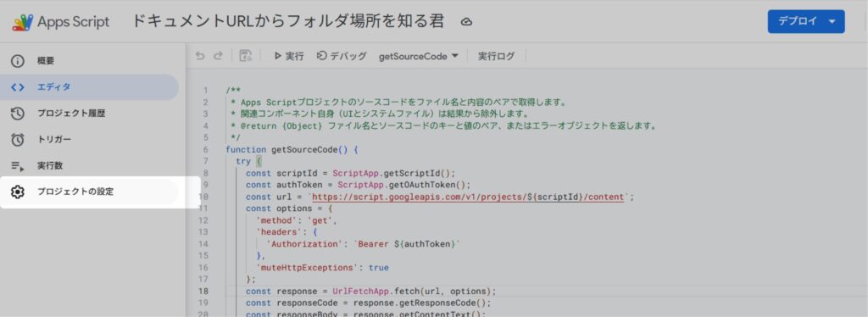Click the cloud save status icon
The height and width of the screenshot is (317, 868).
467,22
